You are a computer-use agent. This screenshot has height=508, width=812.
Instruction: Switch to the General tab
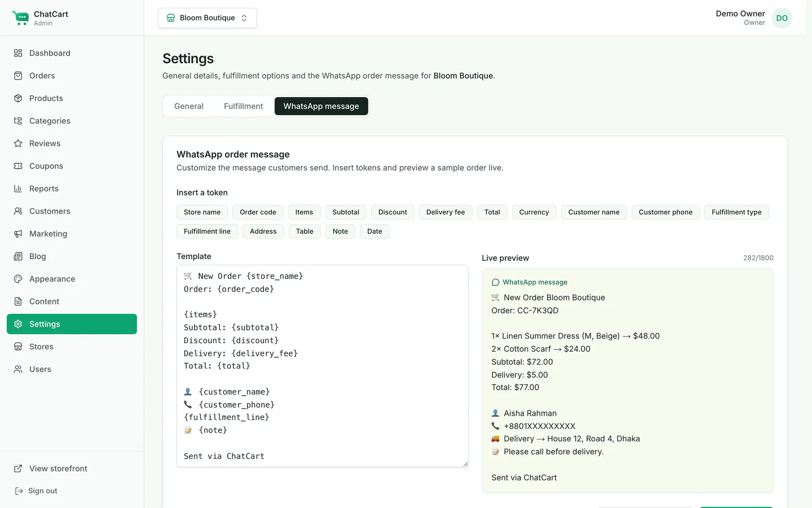pyautogui.click(x=189, y=106)
